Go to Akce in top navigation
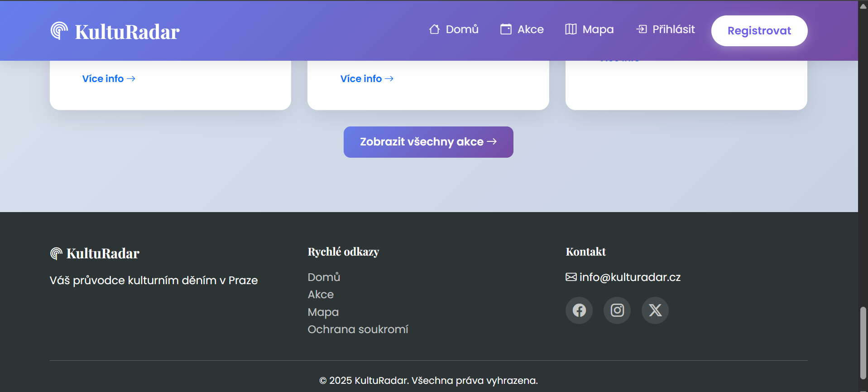Image resolution: width=868 pixels, height=392 pixels. 522,29
